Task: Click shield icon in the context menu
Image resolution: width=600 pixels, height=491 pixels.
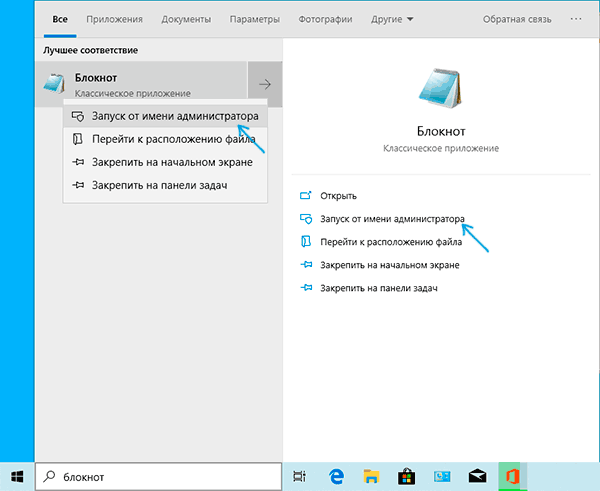Action: pos(78,116)
